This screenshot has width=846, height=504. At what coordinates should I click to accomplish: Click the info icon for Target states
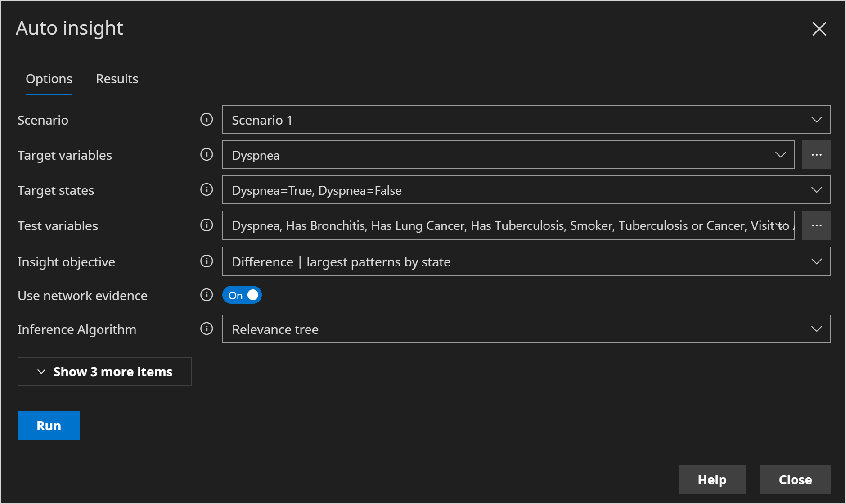tap(207, 190)
